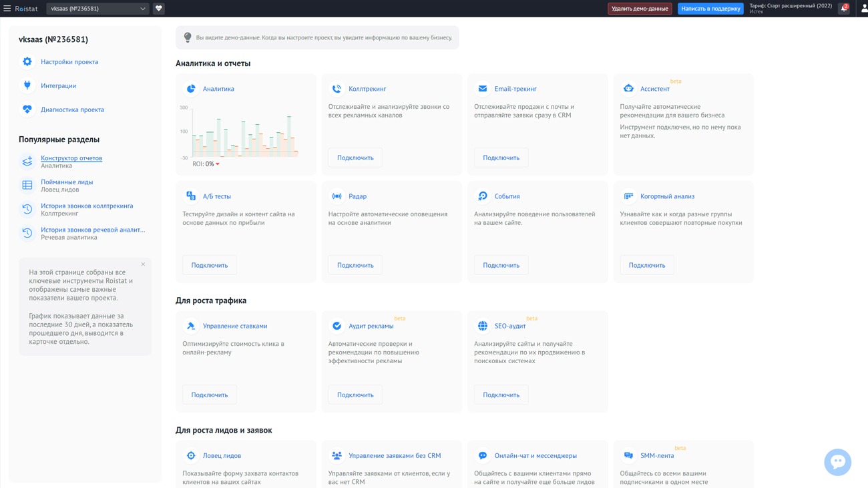The image size is (868, 488).
Task: Click the Радар broadcast icon
Action: pos(337,196)
